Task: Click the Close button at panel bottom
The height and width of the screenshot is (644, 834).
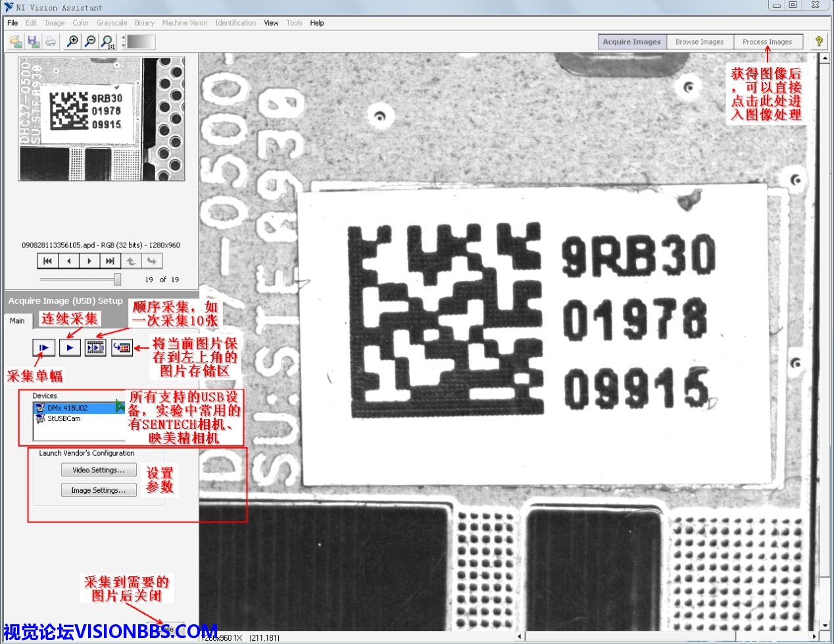Action: coord(166,629)
